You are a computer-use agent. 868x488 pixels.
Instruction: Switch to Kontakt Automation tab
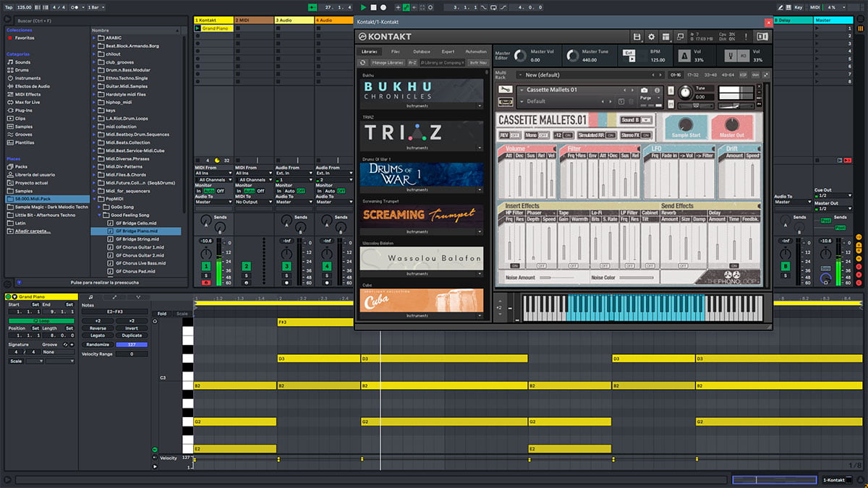tap(476, 51)
